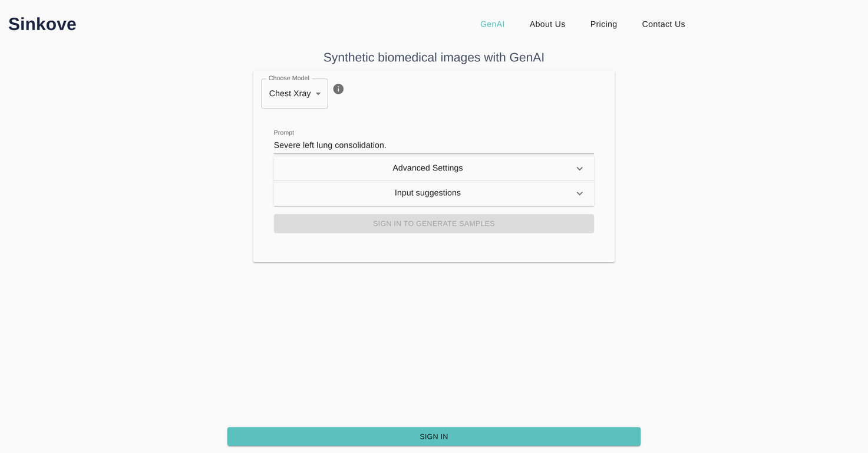Expand the Advanced Settings section

pos(427,168)
